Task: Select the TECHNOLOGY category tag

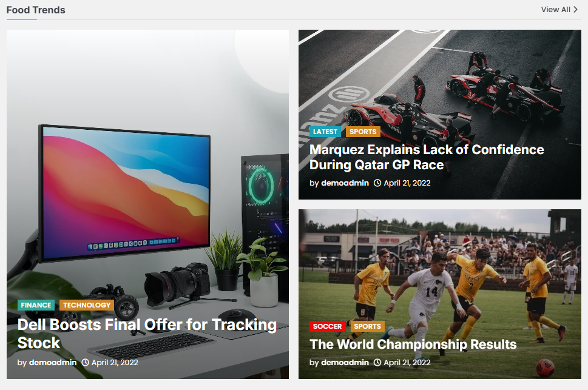Action: coord(87,305)
